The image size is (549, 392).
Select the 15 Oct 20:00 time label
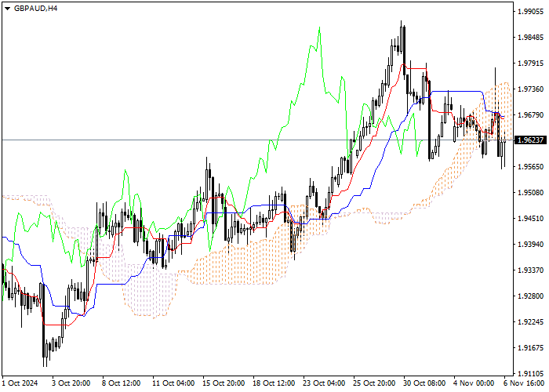224,383
